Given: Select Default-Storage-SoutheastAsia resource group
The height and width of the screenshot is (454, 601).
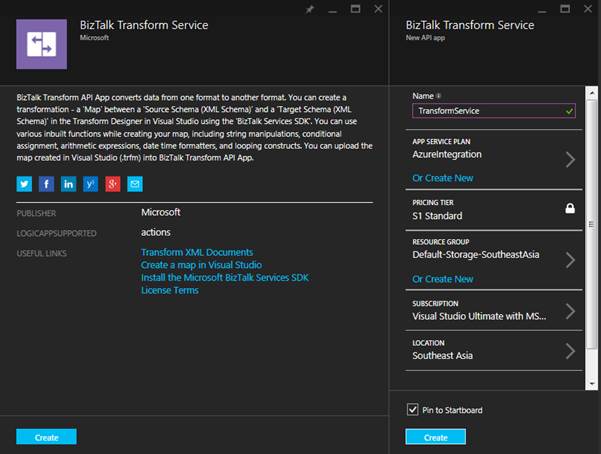Looking at the screenshot, I should click(476, 255).
